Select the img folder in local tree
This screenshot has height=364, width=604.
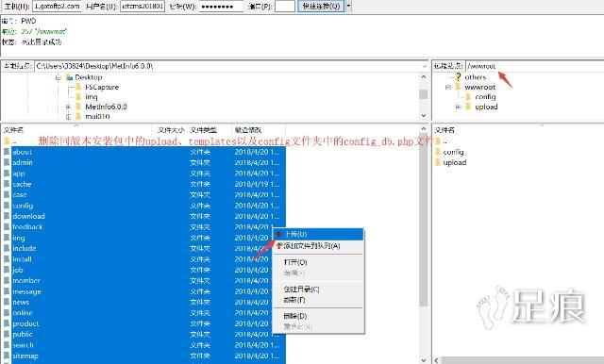(x=92, y=97)
